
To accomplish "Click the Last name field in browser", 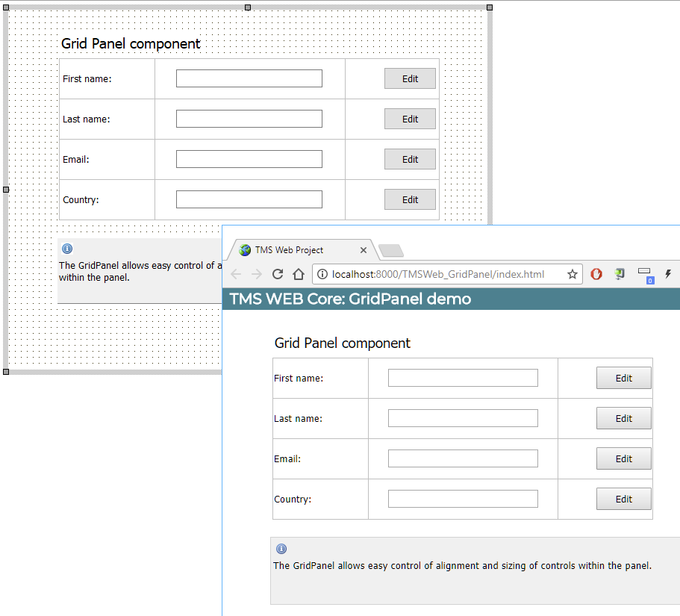I will [x=463, y=418].
